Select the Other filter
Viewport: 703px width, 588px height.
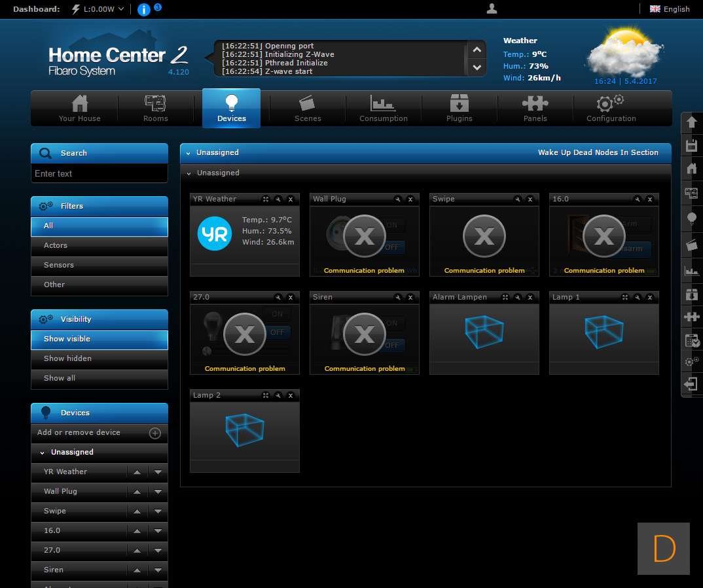[x=99, y=285]
